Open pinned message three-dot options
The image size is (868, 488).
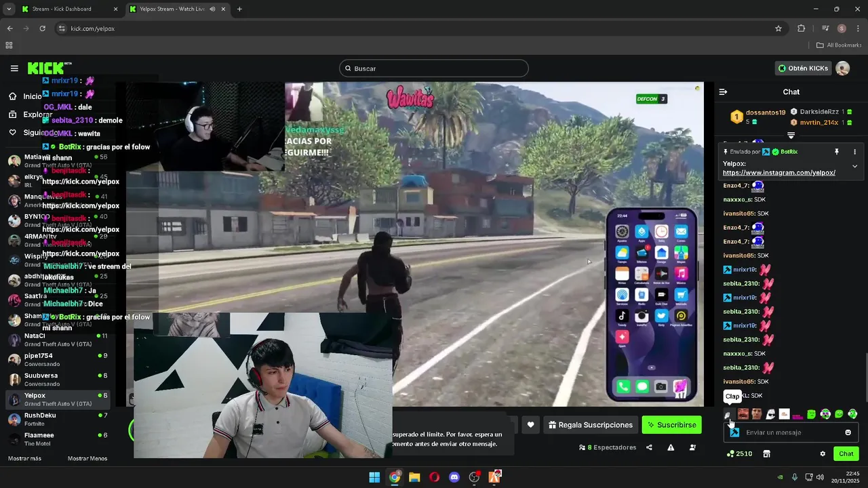(854, 152)
